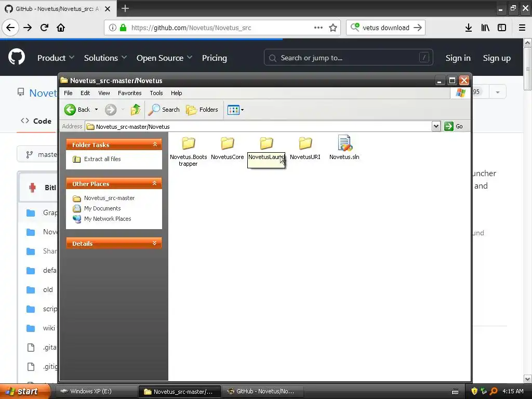Viewport: 532px width, 399px height.
Task: Collapse the Folder Tasks panel
Action: point(155,144)
